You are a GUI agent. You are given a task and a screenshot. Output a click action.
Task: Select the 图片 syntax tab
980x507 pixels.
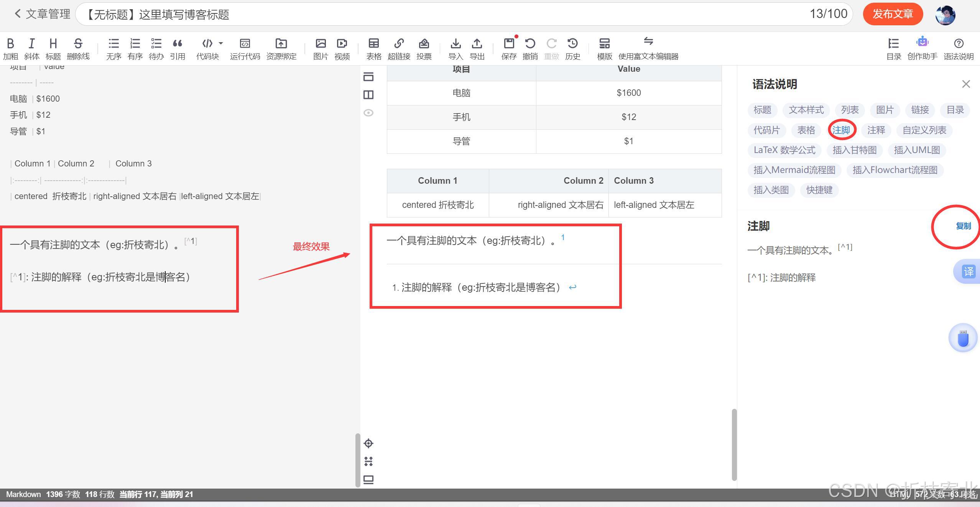885,110
